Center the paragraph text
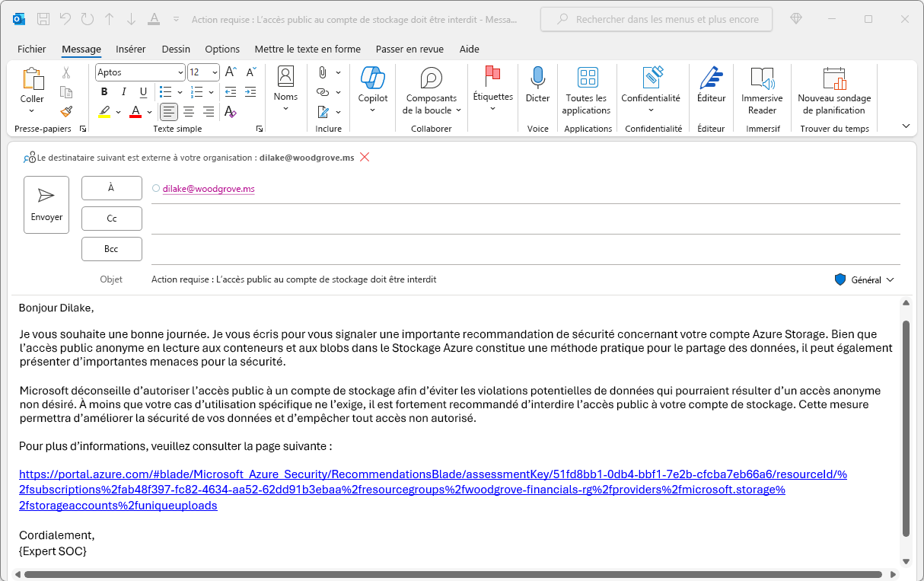 point(189,112)
